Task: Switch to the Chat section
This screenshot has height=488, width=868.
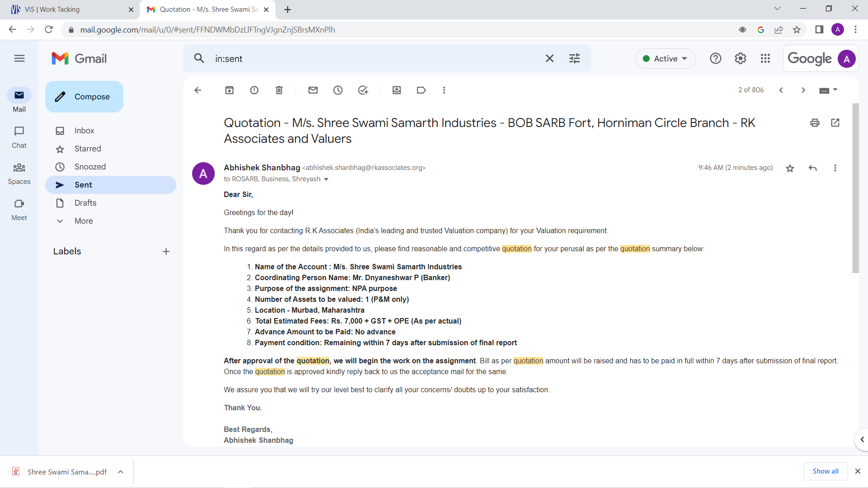Action: coord(19,136)
